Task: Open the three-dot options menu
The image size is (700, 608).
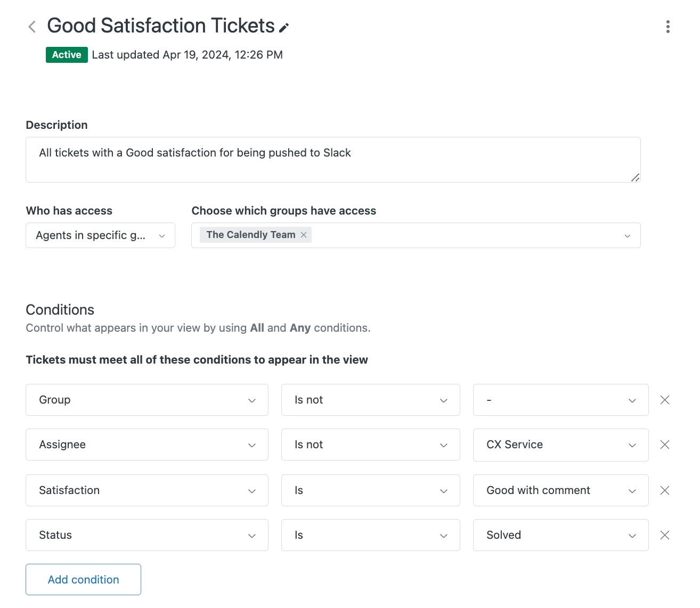Action: (x=668, y=27)
